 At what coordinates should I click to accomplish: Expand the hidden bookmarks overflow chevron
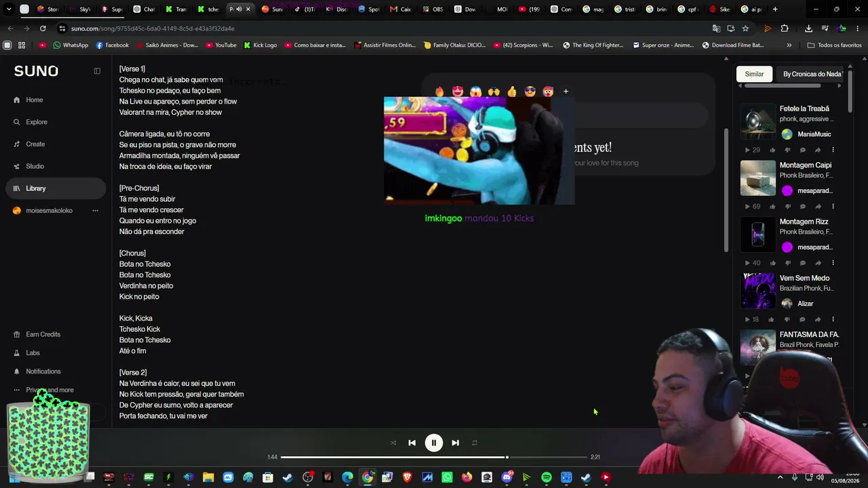pos(789,45)
